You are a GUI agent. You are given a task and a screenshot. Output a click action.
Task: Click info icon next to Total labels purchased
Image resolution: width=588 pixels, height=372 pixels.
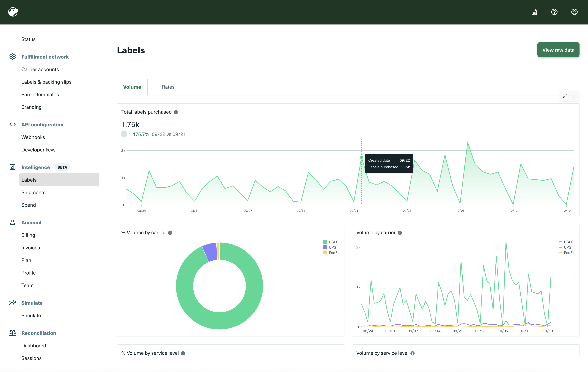(176, 112)
